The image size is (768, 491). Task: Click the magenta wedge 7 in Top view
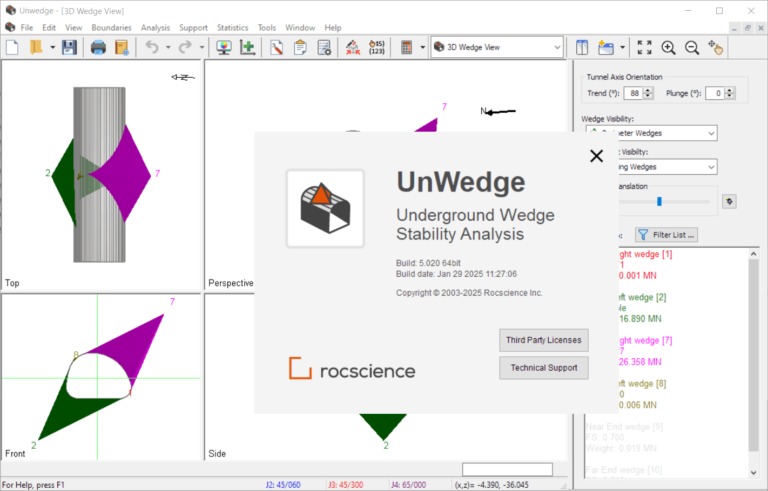(125, 173)
